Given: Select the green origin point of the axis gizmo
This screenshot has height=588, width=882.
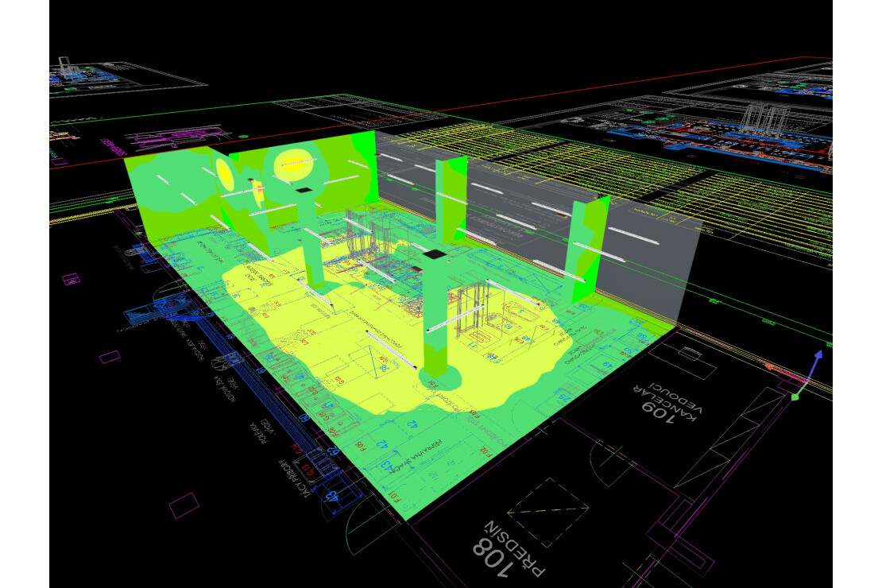Looking at the screenshot, I should [x=795, y=397].
